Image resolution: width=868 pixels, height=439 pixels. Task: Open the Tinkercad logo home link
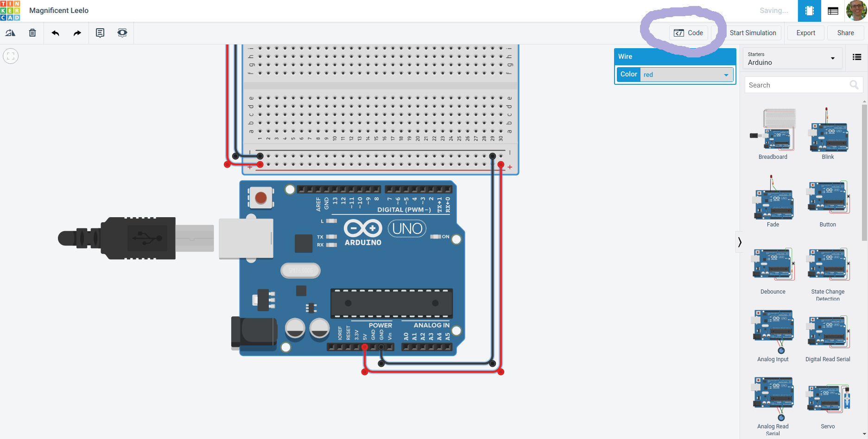point(10,11)
